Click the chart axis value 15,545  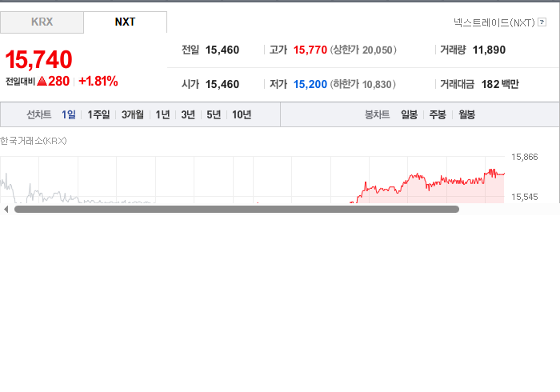pos(524,197)
